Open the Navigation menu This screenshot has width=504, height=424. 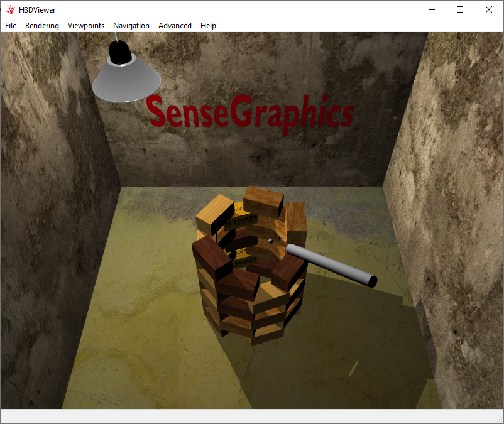tap(131, 26)
